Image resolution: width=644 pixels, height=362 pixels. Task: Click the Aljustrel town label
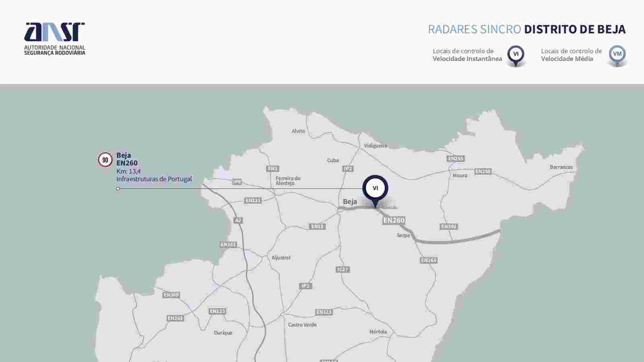coord(281,257)
